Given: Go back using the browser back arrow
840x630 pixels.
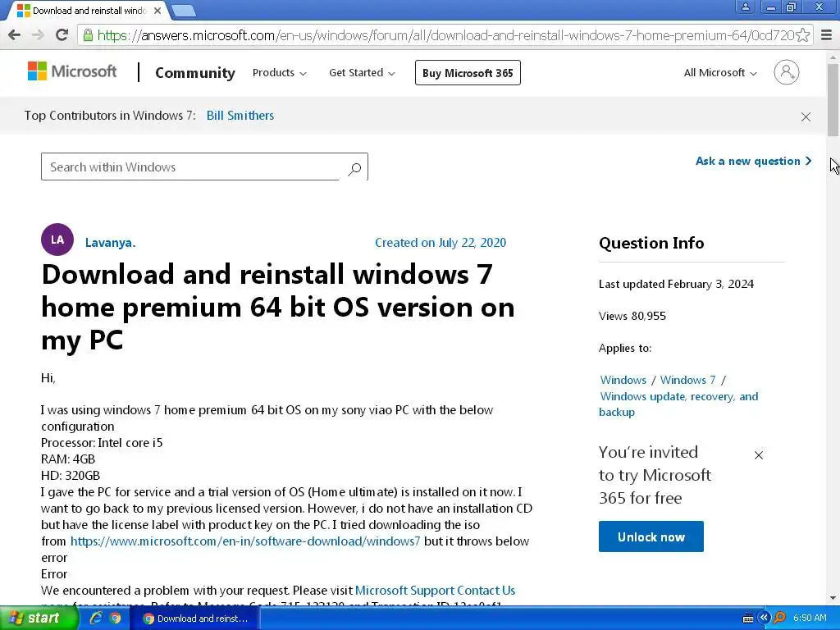Looking at the screenshot, I should tap(15, 35).
